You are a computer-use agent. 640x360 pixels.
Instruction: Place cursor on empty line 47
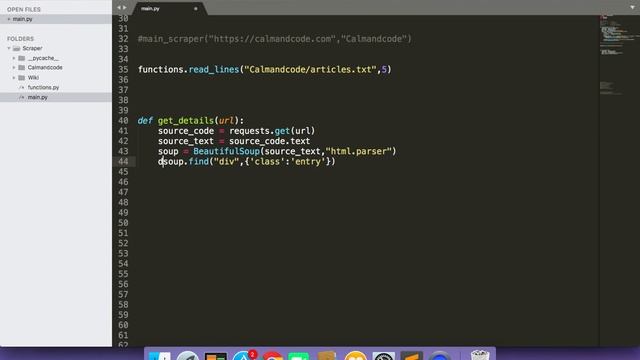(367, 192)
